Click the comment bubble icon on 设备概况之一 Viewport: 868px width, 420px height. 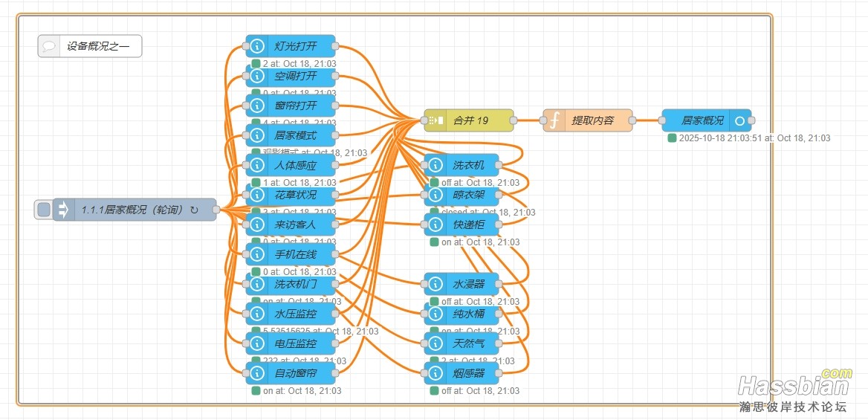click(x=49, y=46)
